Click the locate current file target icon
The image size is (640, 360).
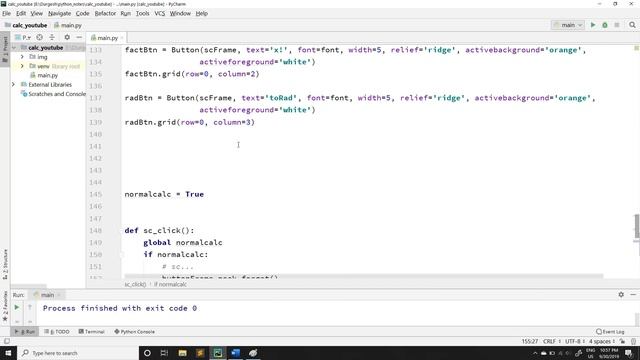tap(40, 37)
